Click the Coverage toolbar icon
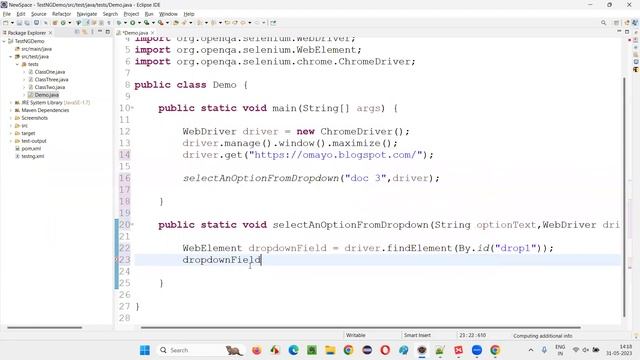 point(146,23)
